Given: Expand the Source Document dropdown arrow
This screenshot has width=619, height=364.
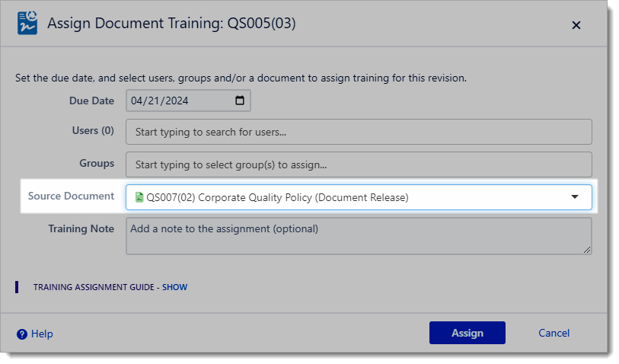Looking at the screenshot, I should [x=575, y=197].
